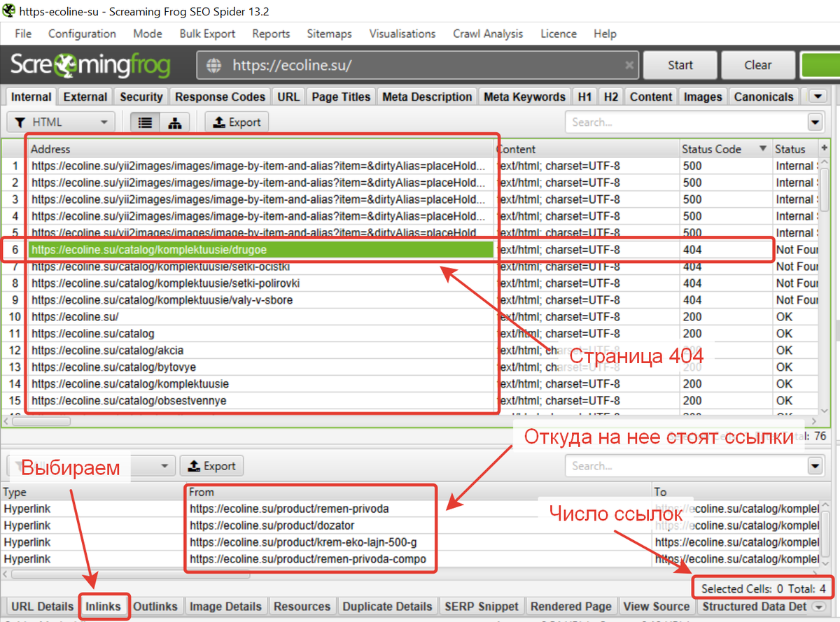
Task: Open the HTML filter dropdown
Action: pos(61,122)
